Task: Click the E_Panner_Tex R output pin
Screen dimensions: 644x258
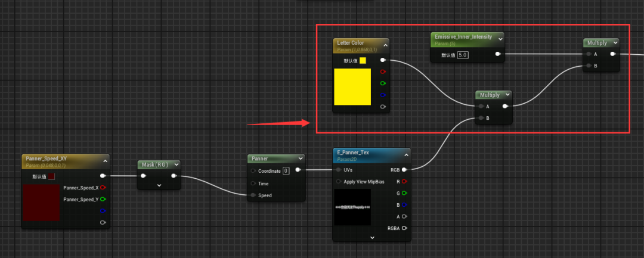Action: tap(404, 181)
